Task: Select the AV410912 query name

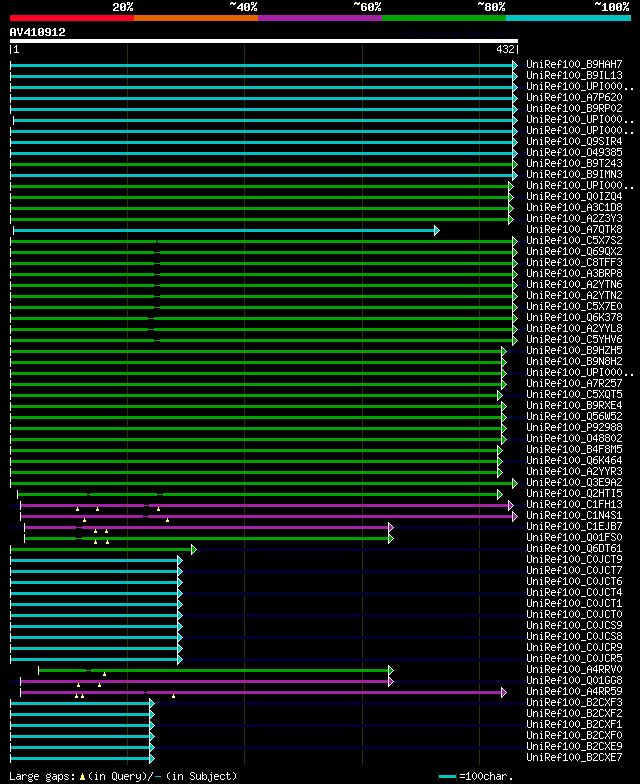Action: point(38,32)
